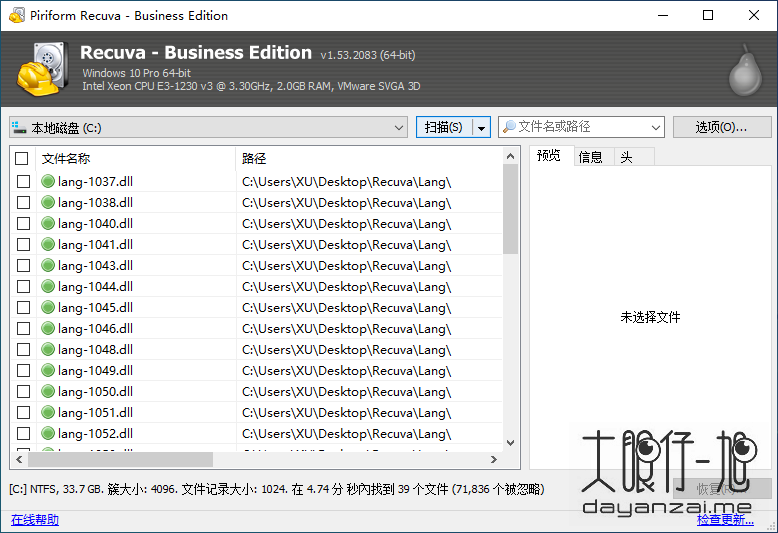Expand the 文件名或路径 filter dropdown arrow
Screen dimensions: 778x533
pos(655,128)
